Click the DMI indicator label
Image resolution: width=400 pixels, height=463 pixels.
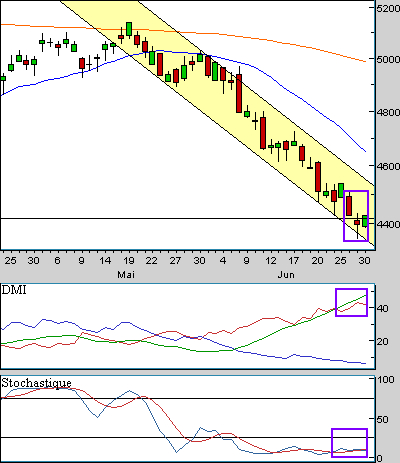14,290
